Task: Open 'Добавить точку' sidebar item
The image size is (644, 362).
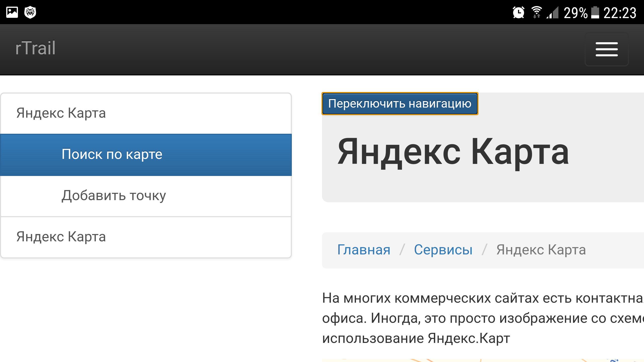Action: click(x=146, y=196)
